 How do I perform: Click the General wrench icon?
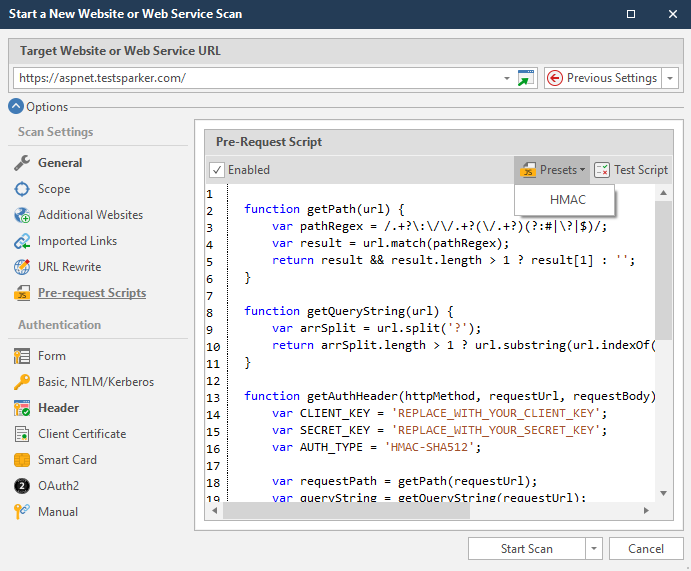(x=22, y=163)
